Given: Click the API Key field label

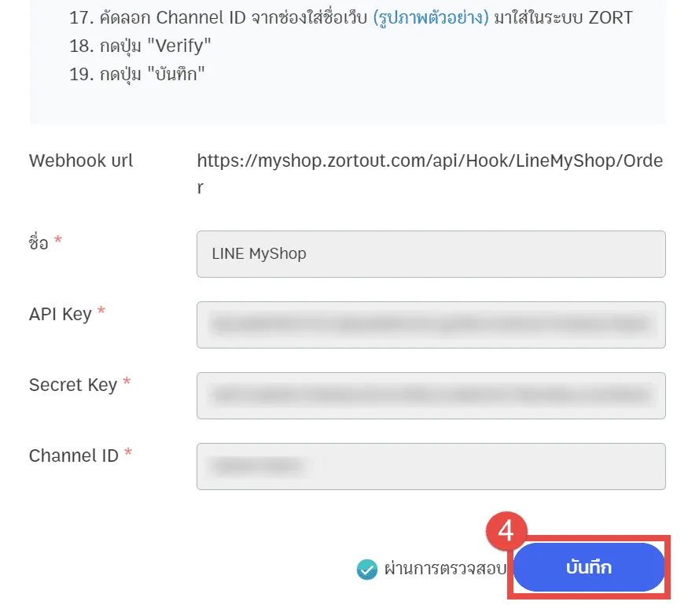Looking at the screenshot, I should (61, 314).
